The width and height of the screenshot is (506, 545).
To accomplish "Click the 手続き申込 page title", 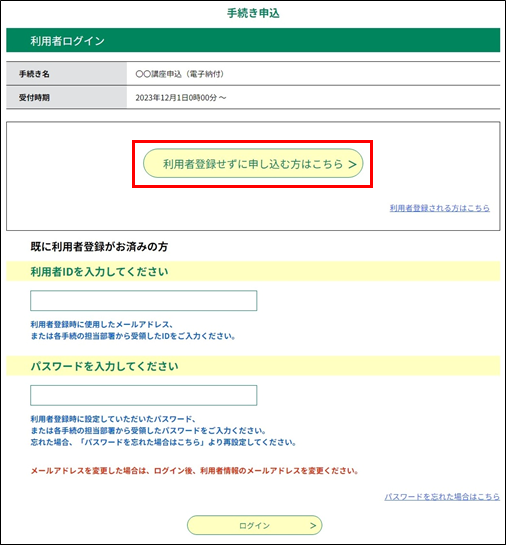I will [253, 13].
